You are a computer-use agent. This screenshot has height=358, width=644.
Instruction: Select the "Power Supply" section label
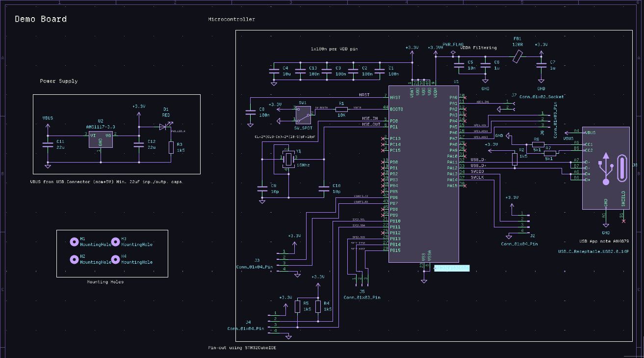[58, 81]
